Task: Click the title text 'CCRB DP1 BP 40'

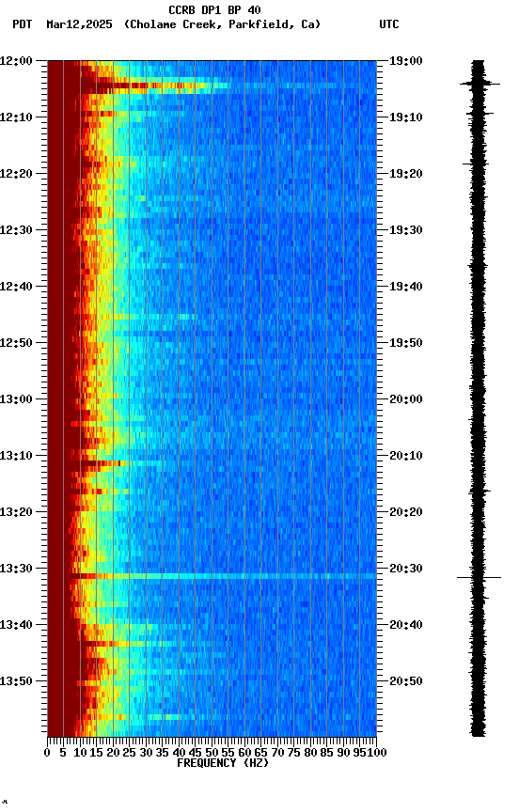Action: (x=214, y=10)
